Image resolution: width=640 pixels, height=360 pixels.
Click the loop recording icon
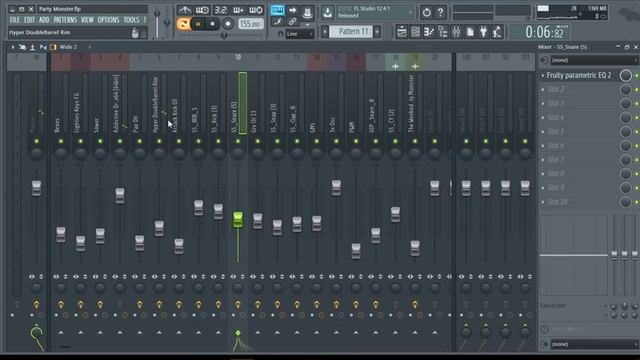tap(256, 10)
